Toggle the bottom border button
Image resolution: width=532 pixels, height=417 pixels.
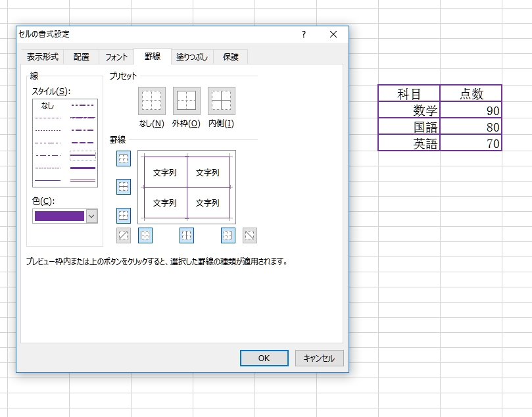click(124, 215)
